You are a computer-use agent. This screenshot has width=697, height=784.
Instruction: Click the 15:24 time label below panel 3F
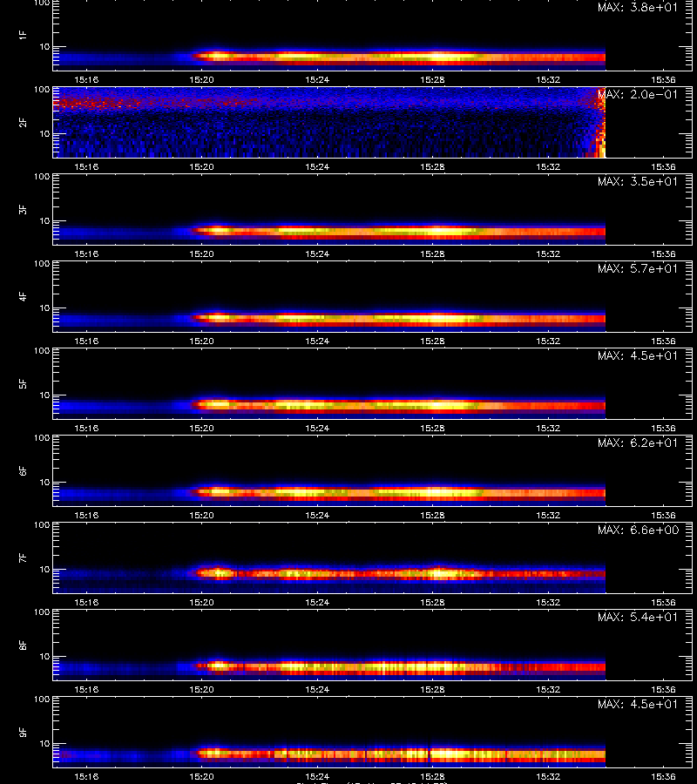pos(317,253)
